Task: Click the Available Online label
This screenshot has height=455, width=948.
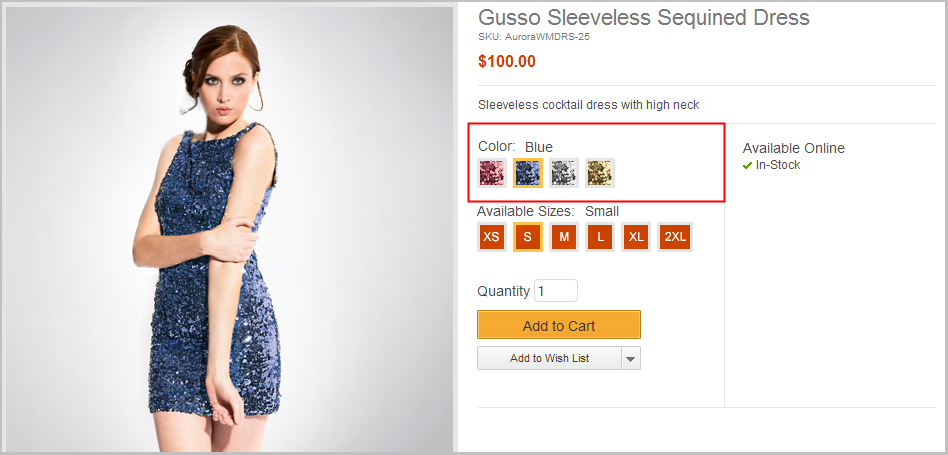Action: 793,148
